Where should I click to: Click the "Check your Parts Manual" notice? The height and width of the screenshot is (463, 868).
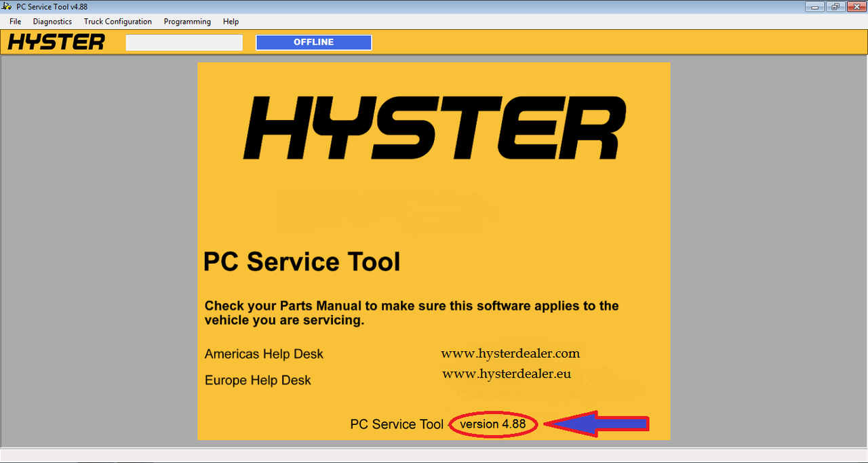(412, 313)
